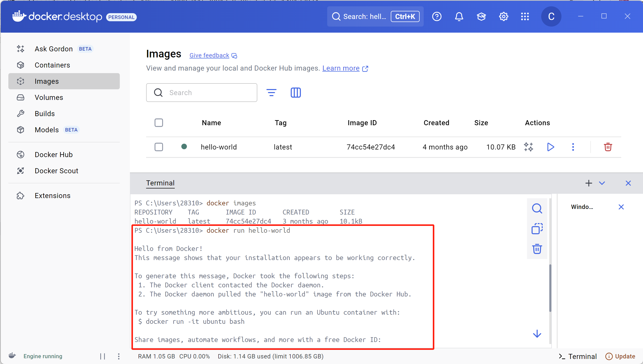Open the notifications bell icon
643x364 pixels.
(x=459, y=17)
